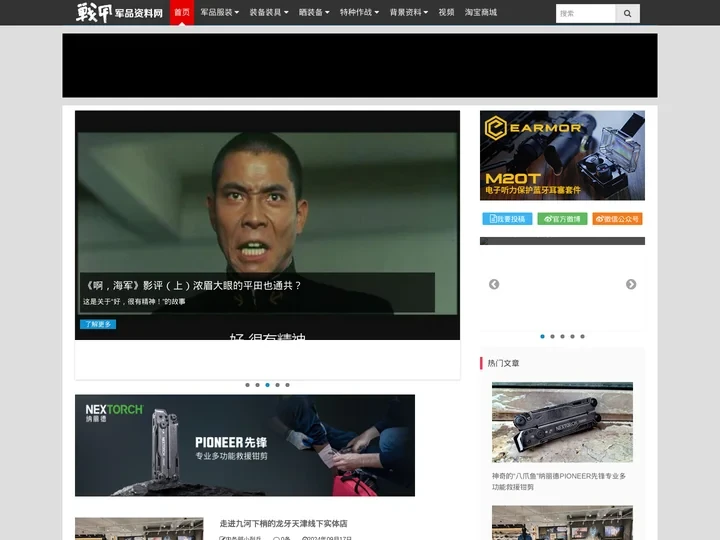Select first dot of sidebar carousel
The width and height of the screenshot is (720, 540).
[x=542, y=337]
